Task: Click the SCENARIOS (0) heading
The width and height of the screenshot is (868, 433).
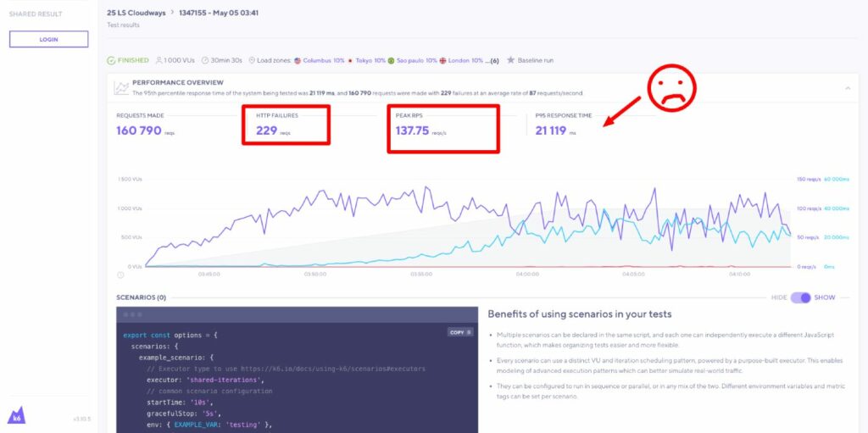Action: (142, 297)
